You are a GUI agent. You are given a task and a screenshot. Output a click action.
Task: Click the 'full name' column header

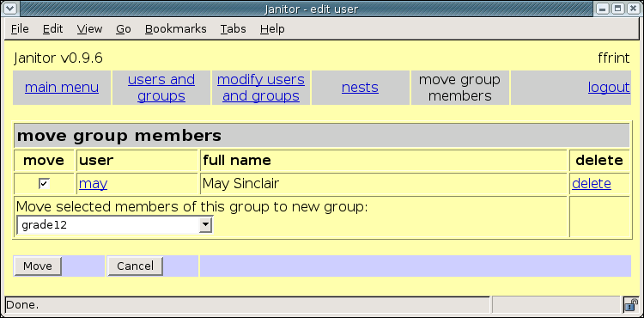coord(237,160)
